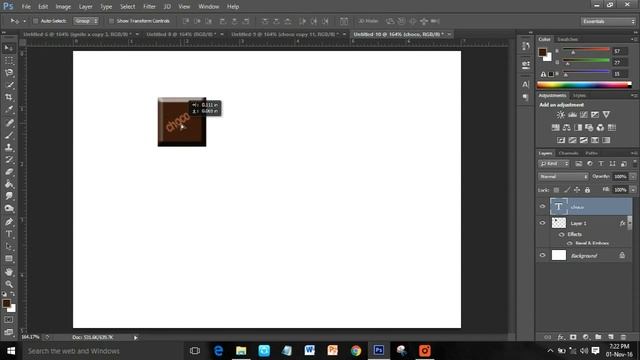The height and width of the screenshot is (360, 640).
Task: Select the Background layer thumbnail
Action: [559, 255]
